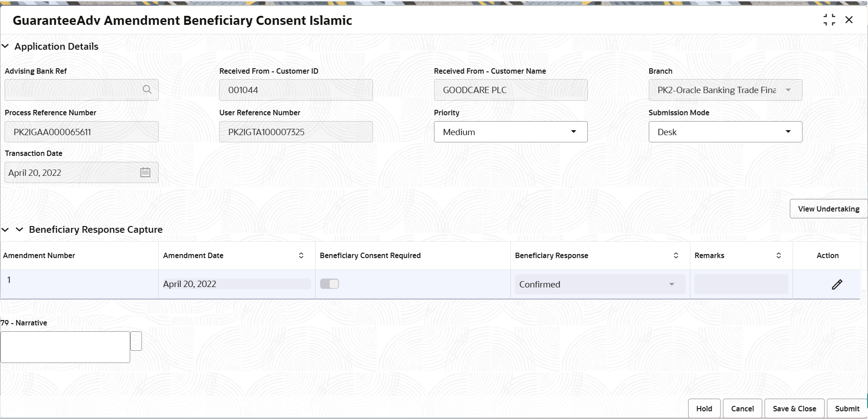Click the search icon in Advising Bank Ref
The image size is (868, 419).
coord(147,89)
